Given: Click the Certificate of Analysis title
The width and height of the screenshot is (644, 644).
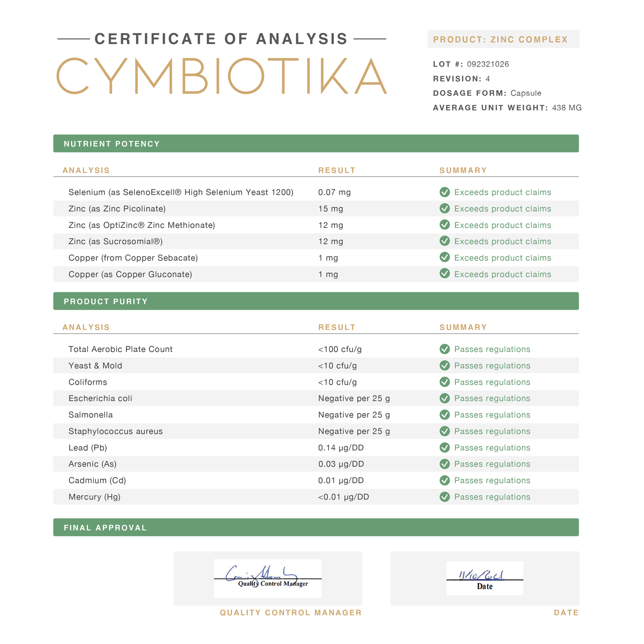Looking at the screenshot, I should point(221,39).
